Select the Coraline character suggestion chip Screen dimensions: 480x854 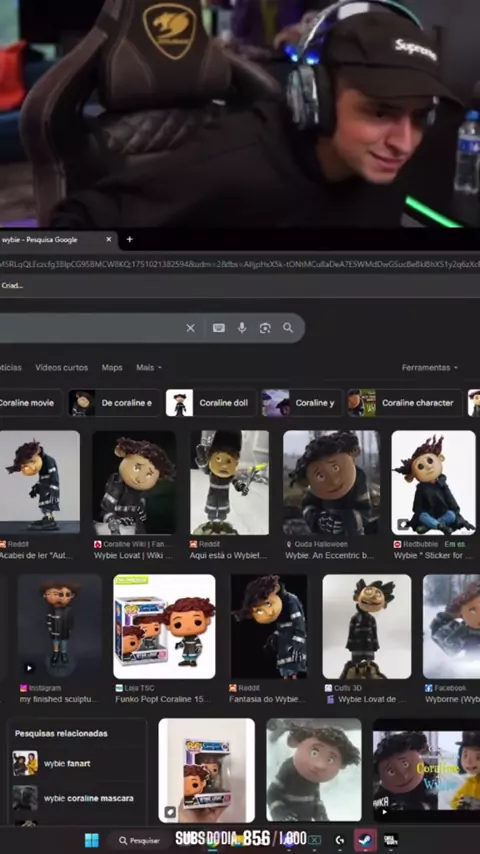404,403
